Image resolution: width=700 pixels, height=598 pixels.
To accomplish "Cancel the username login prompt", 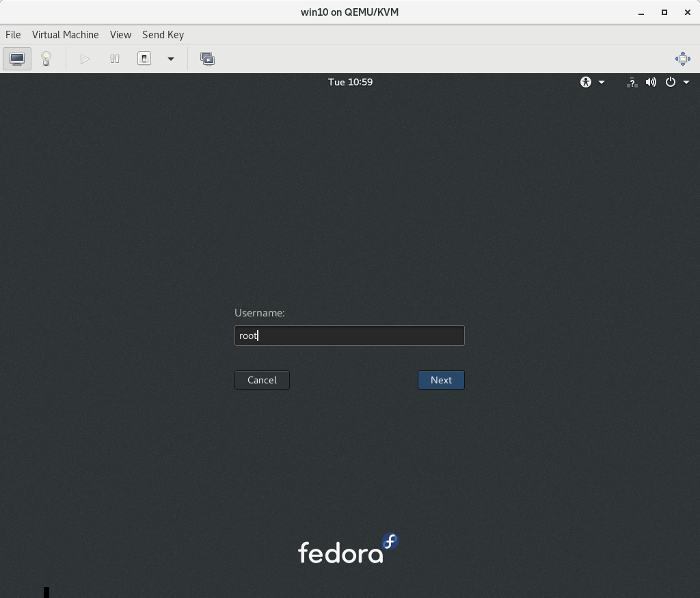I will tap(262, 380).
